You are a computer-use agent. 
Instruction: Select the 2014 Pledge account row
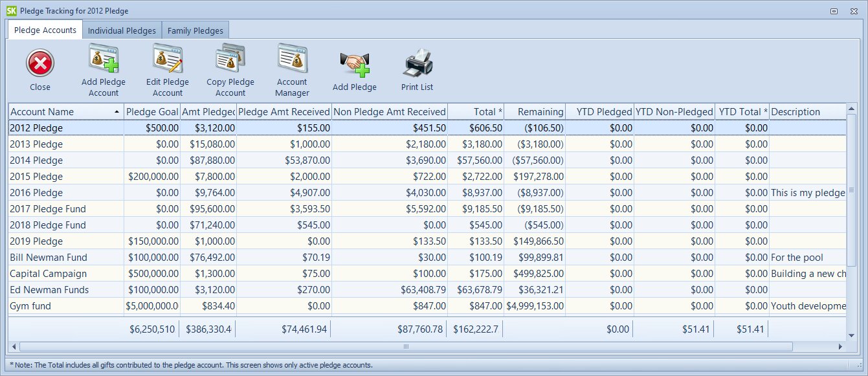point(427,160)
